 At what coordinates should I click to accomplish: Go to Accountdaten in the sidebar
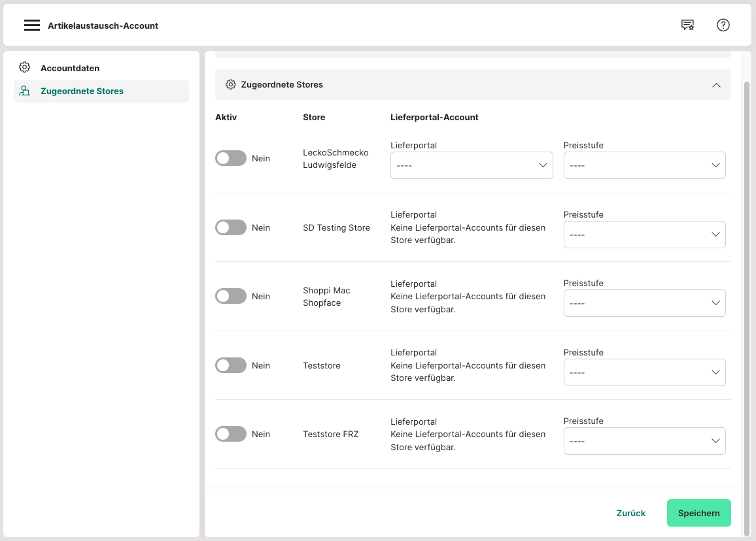click(70, 68)
